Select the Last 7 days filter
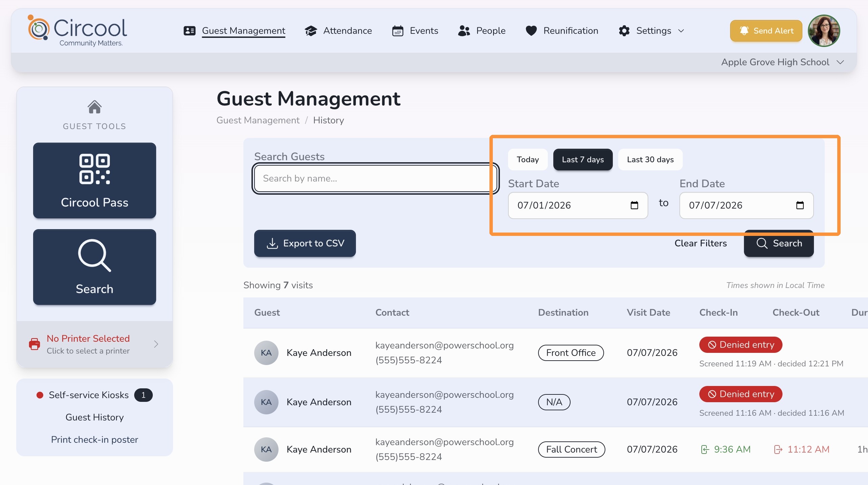 pyautogui.click(x=583, y=160)
